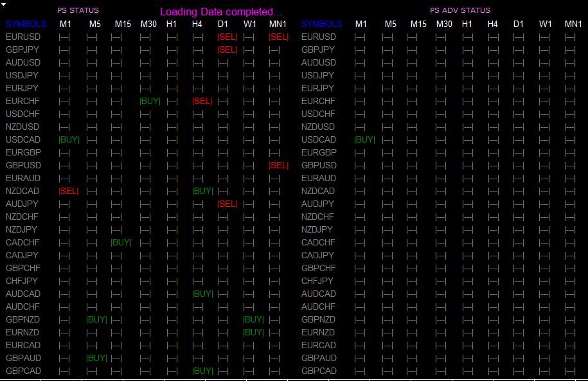Click CADCHF M15 BUY signal

click(x=121, y=243)
